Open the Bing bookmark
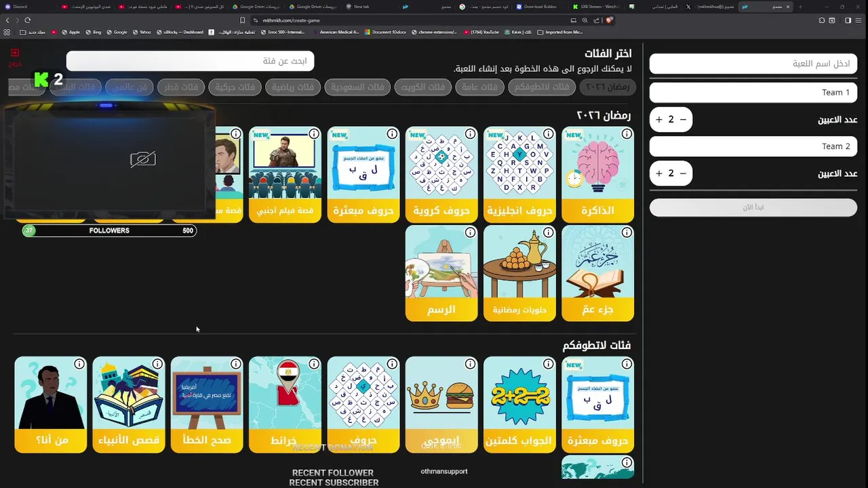Screen dimensions: 868x488 (93, 32)
